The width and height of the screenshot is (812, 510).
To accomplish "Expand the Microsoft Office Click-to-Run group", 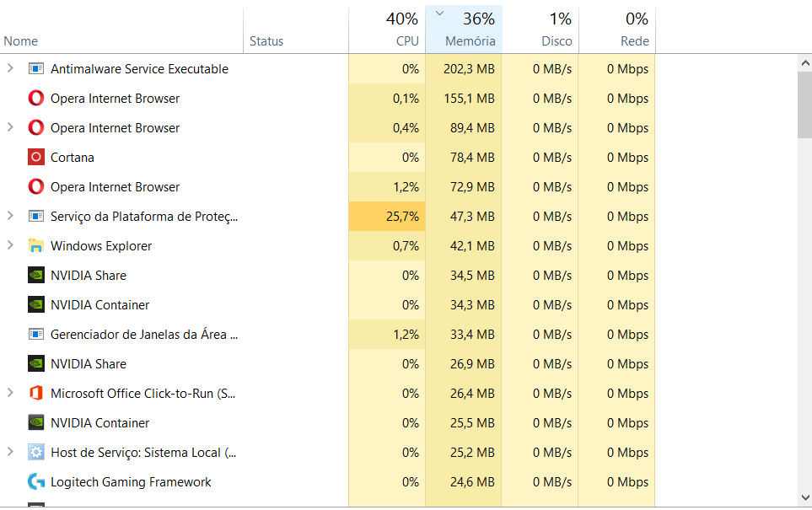I will 10,394.
